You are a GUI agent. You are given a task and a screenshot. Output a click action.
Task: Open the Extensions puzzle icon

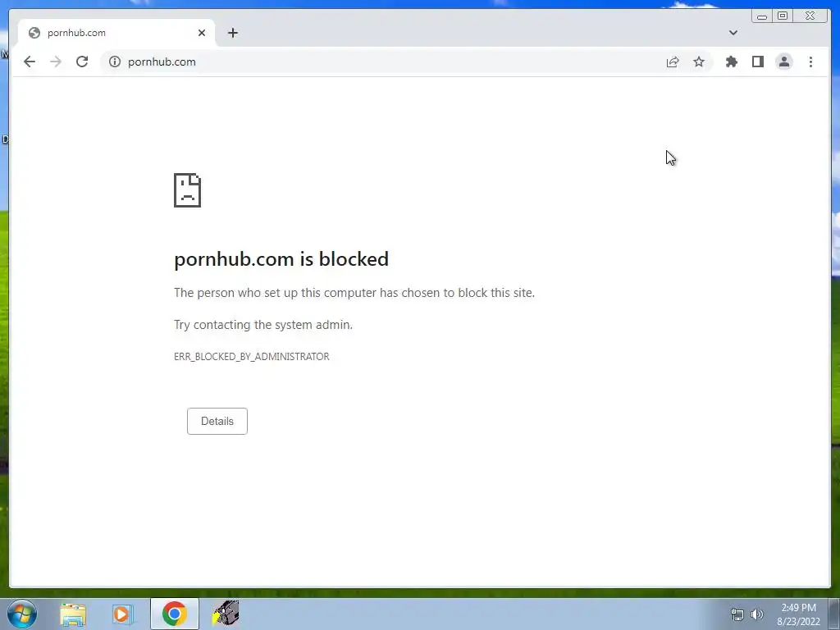[x=731, y=62]
